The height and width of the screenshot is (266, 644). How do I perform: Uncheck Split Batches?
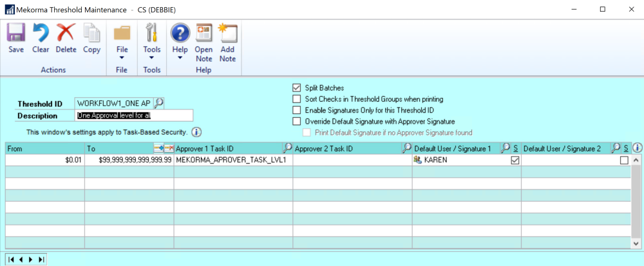tap(296, 88)
